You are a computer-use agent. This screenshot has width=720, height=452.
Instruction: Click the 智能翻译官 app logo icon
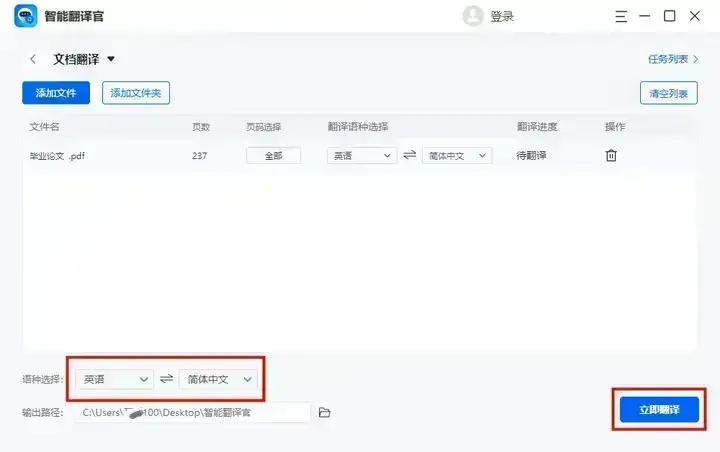click(x=25, y=16)
